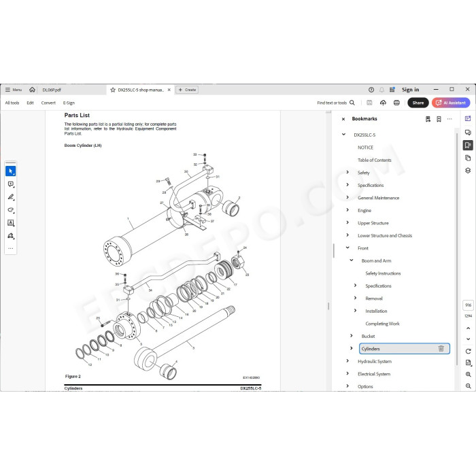Image resolution: width=476 pixels, height=476 pixels.
Task: Expand the Hydraulic System bookmark
Action: (347, 361)
